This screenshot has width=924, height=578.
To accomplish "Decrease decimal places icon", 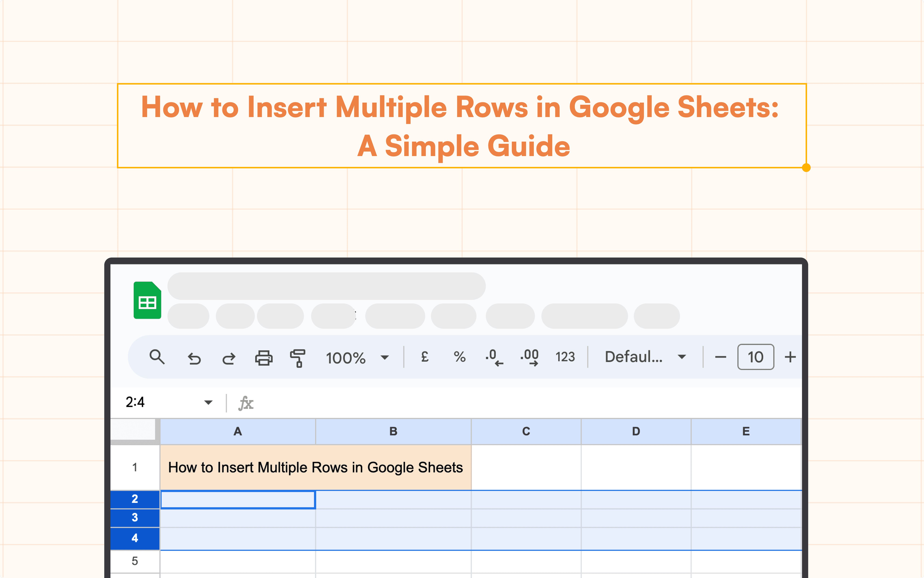I will [494, 358].
